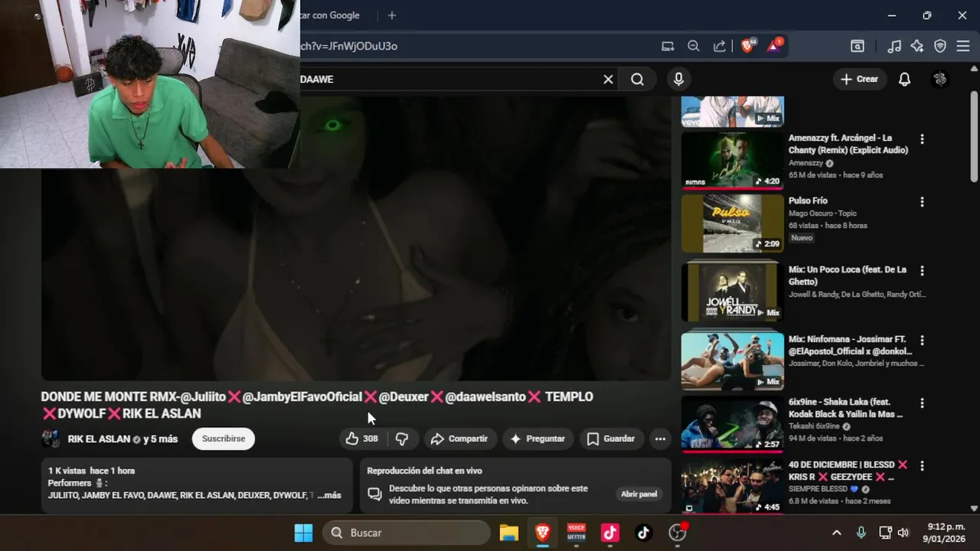Open the volume control in system tray
This screenshot has height=551, width=980.
click(x=903, y=533)
